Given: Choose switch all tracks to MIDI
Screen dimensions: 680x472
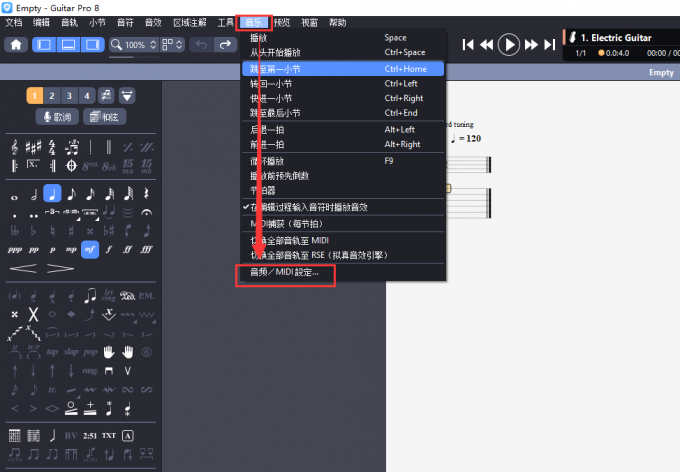Looking at the screenshot, I should [x=343, y=240].
